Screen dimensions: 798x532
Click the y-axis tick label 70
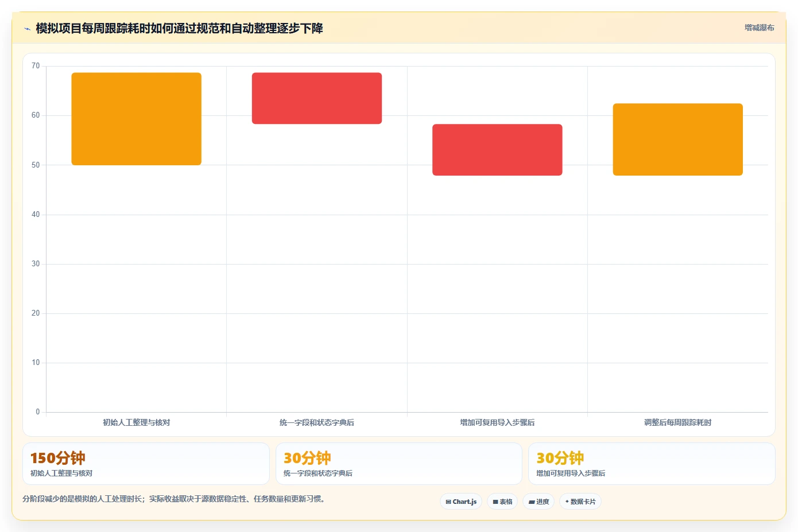pos(36,66)
